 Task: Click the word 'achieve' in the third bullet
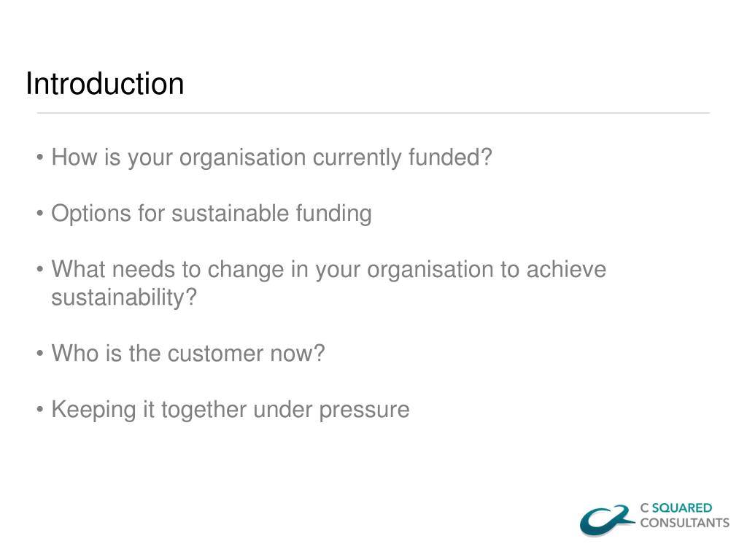pos(566,270)
